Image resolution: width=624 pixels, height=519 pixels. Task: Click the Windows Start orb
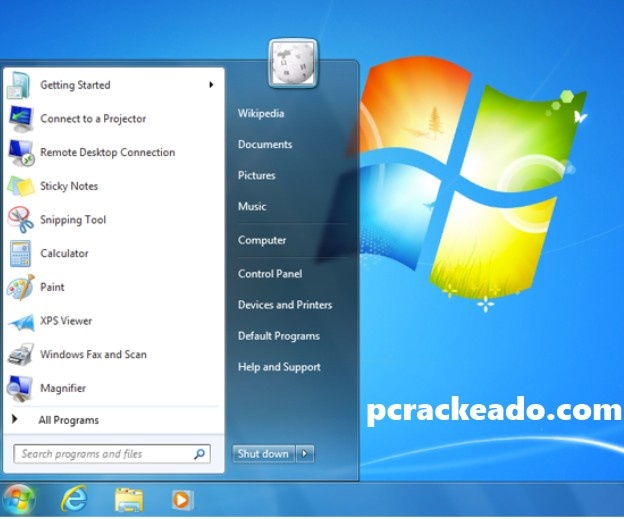coord(19,497)
